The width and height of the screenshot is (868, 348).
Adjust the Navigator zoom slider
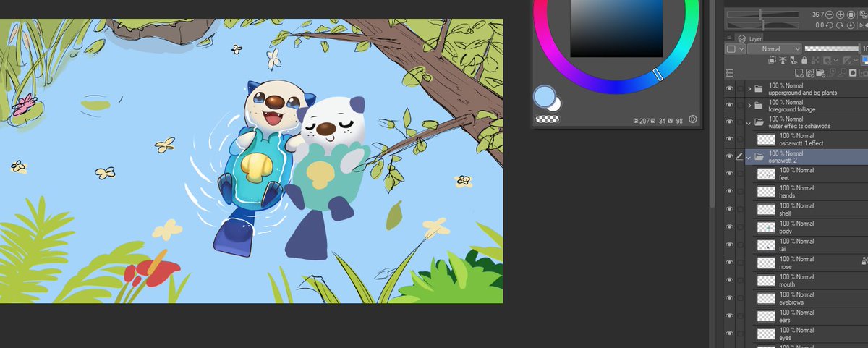click(763, 14)
